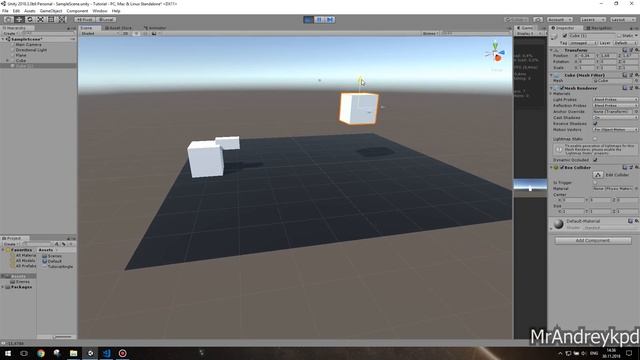Select the Rotate tool in toolbar

tap(29, 20)
